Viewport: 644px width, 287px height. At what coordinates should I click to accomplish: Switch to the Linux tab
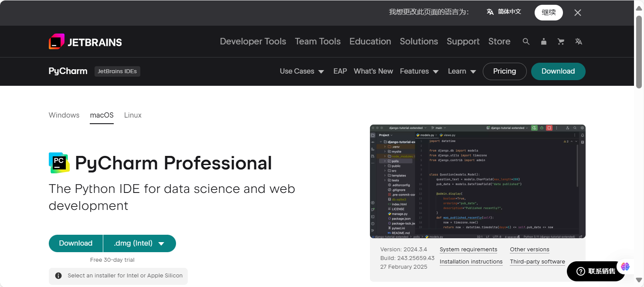(x=132, y=115)
